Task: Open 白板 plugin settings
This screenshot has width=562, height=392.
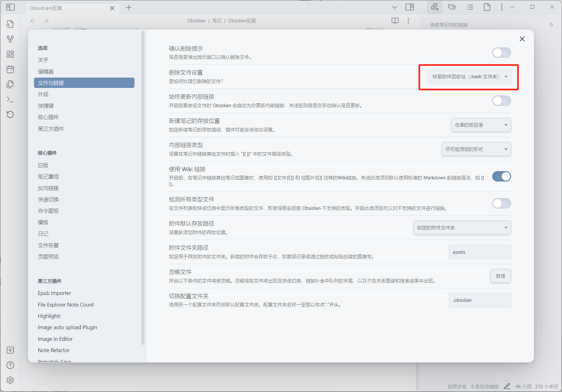Action: tap(84, 165)
